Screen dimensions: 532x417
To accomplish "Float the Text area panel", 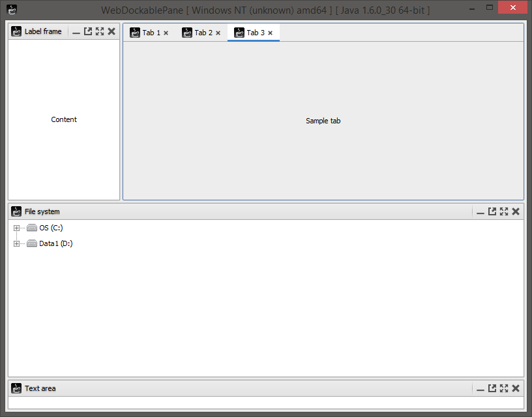I will point(492,388).
